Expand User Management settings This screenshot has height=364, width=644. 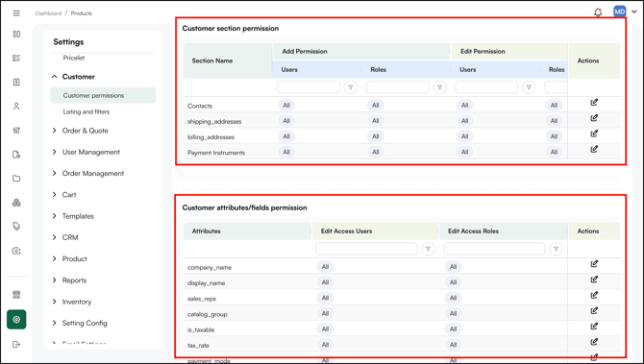[x=54, y=152]
